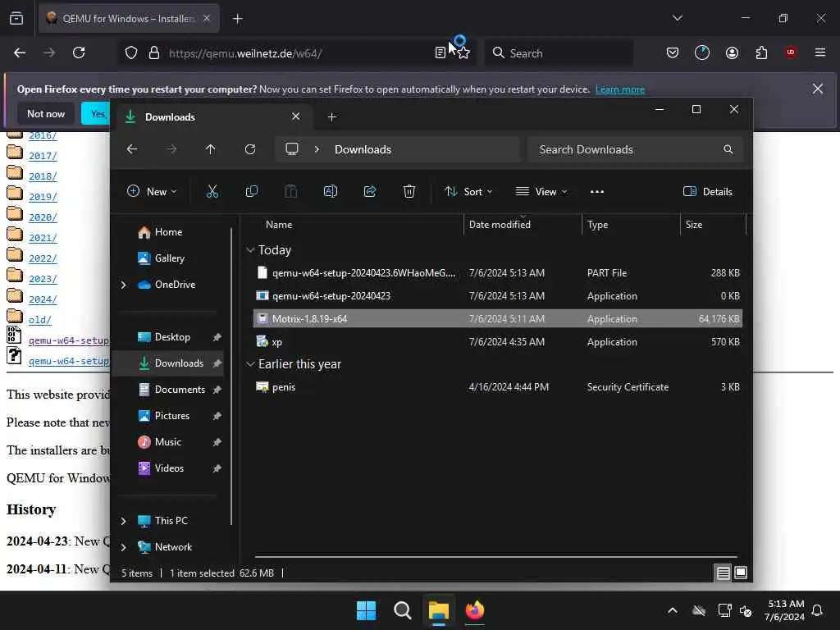Open Firefox list all tabs dropdown
The image size is (840, 630).
(x=678, y=18)
